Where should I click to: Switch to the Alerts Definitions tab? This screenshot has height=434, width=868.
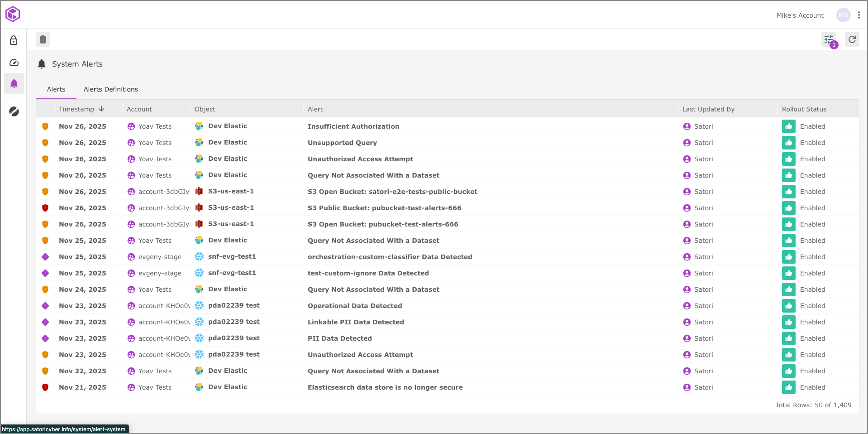[110, 89]
